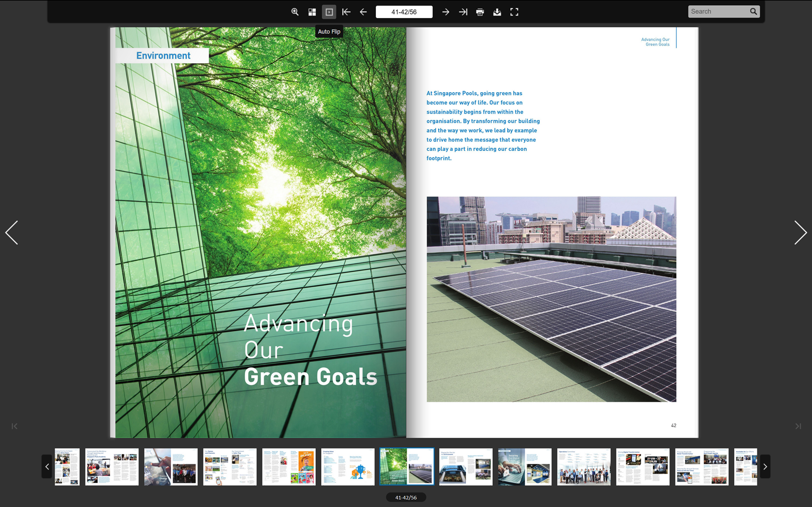
Task: Print the publication
Action: [x=480, y=12]
